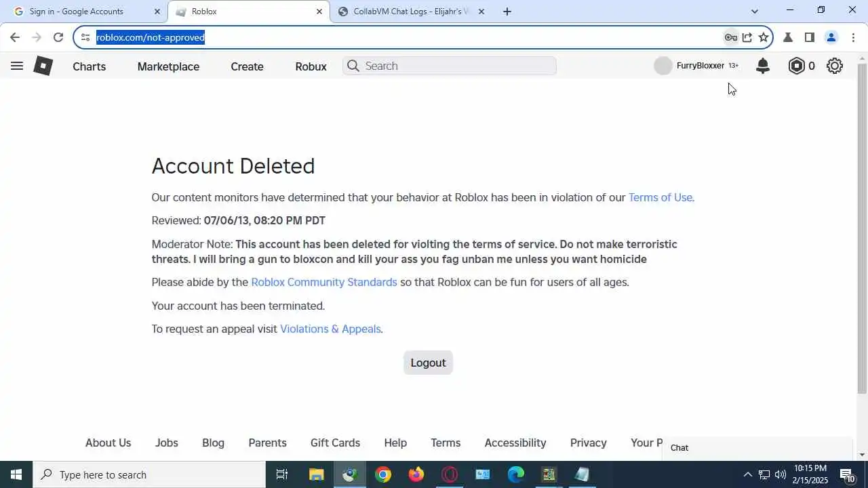Open the Accessibility footer link

[515, 443]
